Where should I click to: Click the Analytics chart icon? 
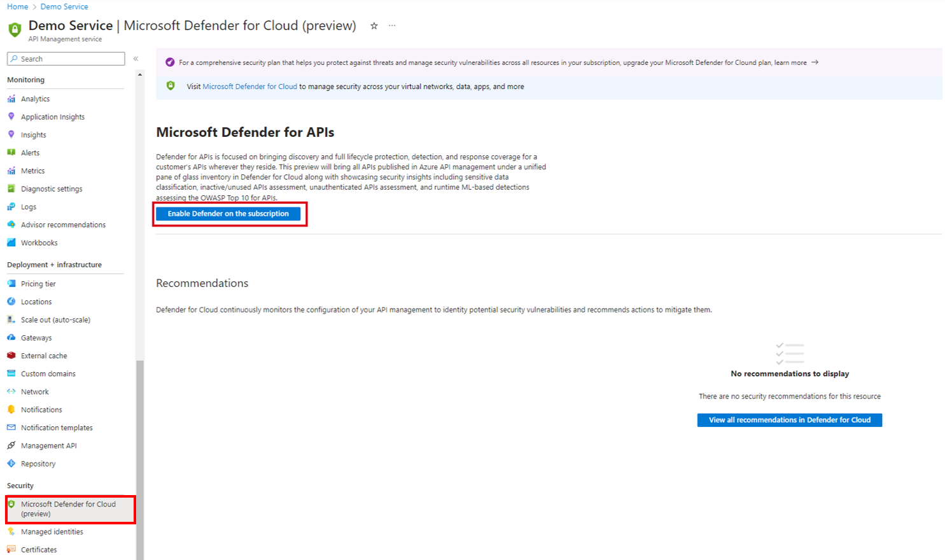pyautogui.click(x=11, y=99)
